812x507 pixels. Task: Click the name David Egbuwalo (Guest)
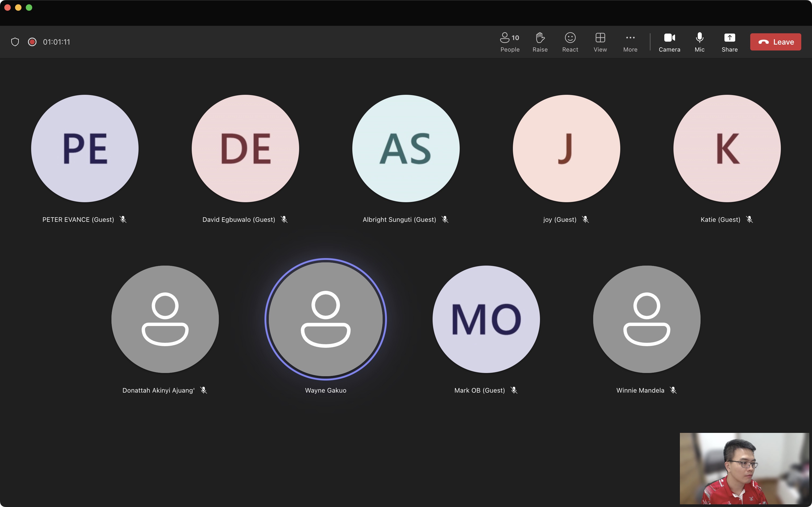pyautogui.click(x=239, y=220)
